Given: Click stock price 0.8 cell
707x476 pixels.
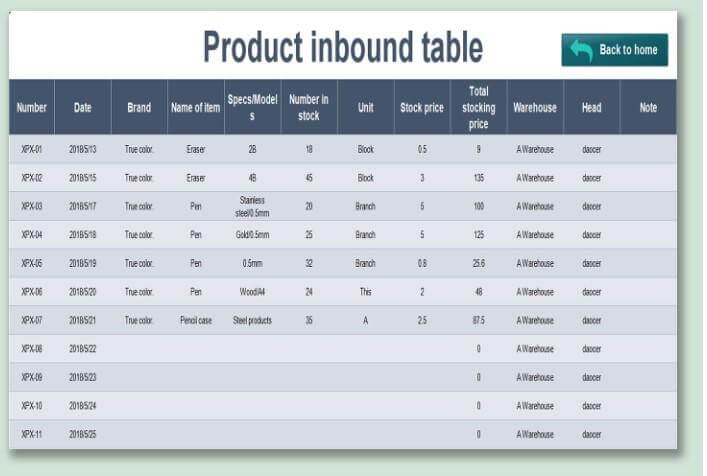Looking at the screenshot, I should pyautogui.click(x=422, y=263).
